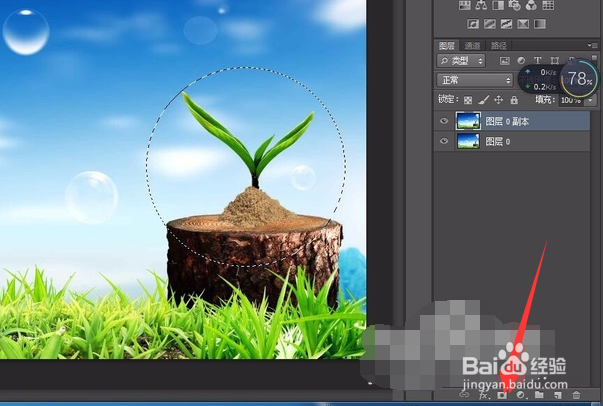603x406 pixels.
Task: Filter layers by adjustment layers icon
Action: coord(521,61)
